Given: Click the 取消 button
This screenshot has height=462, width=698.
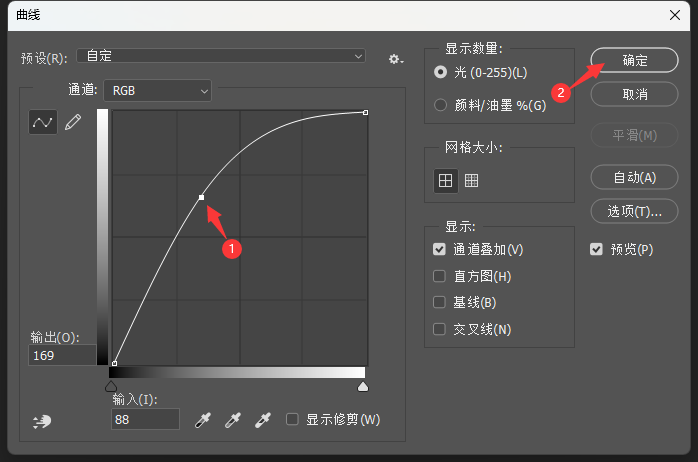Looking at the screenshot, I should 634,94.
